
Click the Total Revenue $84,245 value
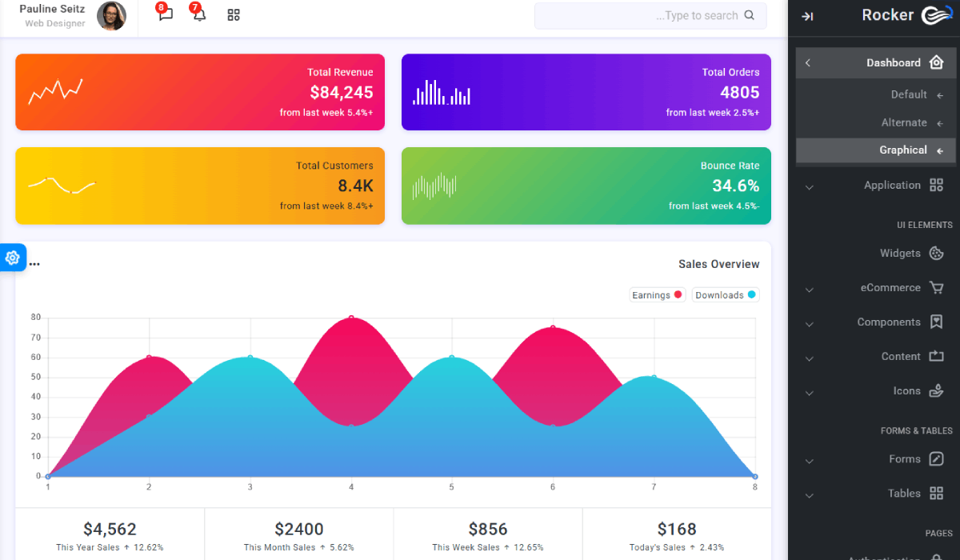(342, 92)
